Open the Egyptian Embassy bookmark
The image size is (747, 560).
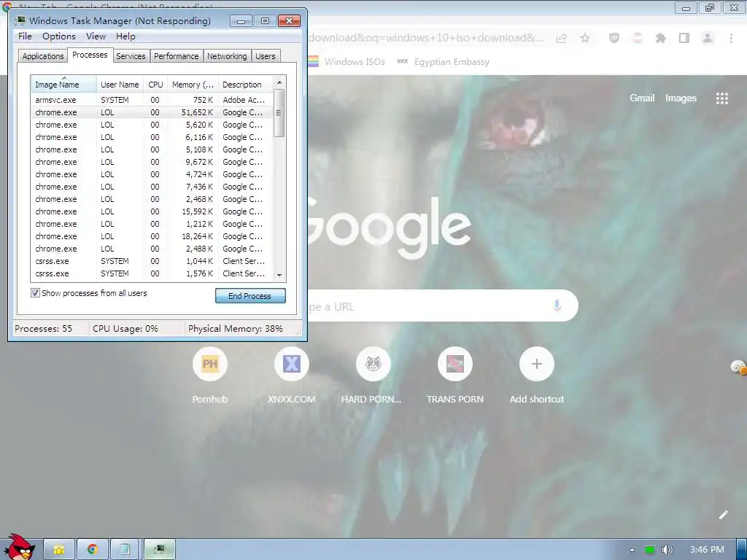pyautogui.click(x=443, y=61)
